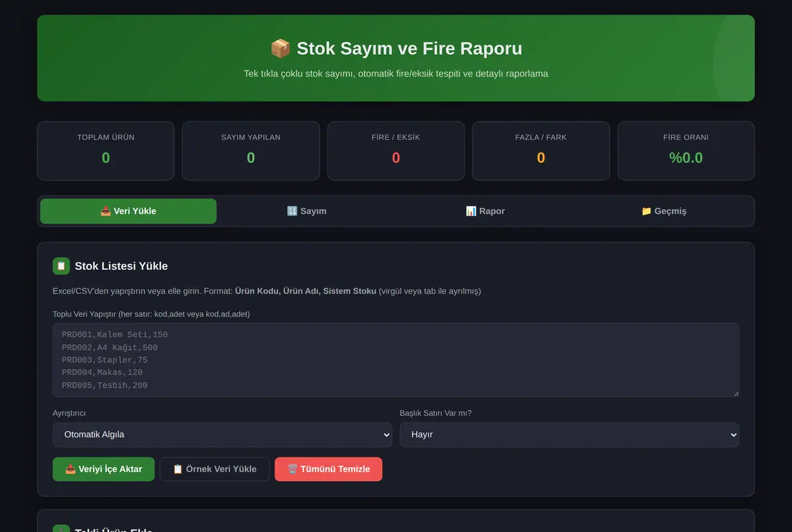
Task: Click the Fire Oranı %0.0 value
Action: coord(686,158)
